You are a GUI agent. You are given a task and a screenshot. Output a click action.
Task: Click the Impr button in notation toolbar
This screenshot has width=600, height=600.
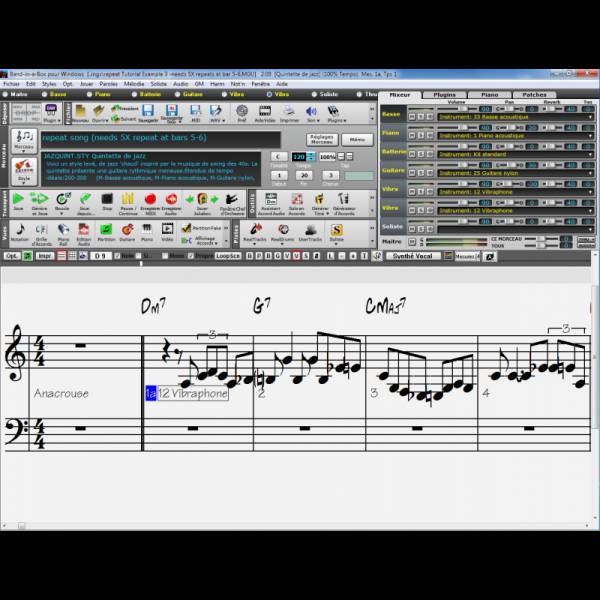coord(44,256)
